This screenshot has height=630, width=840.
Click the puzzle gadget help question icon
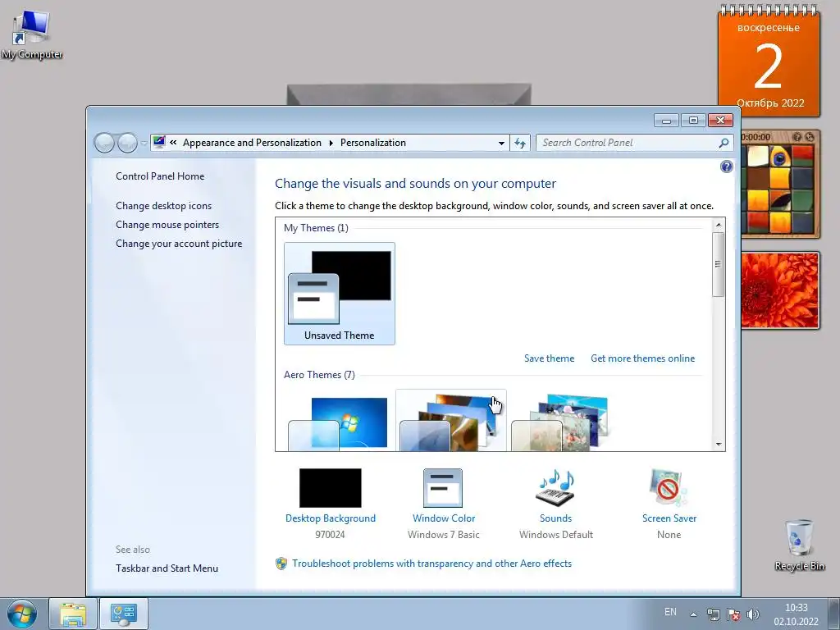click(797, 137)
